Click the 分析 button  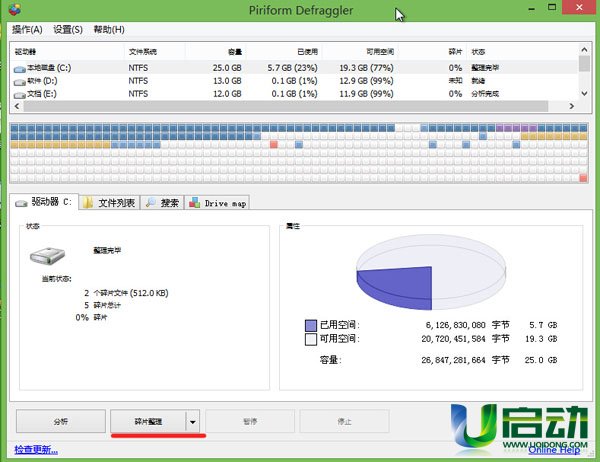[x=61, y=421]
